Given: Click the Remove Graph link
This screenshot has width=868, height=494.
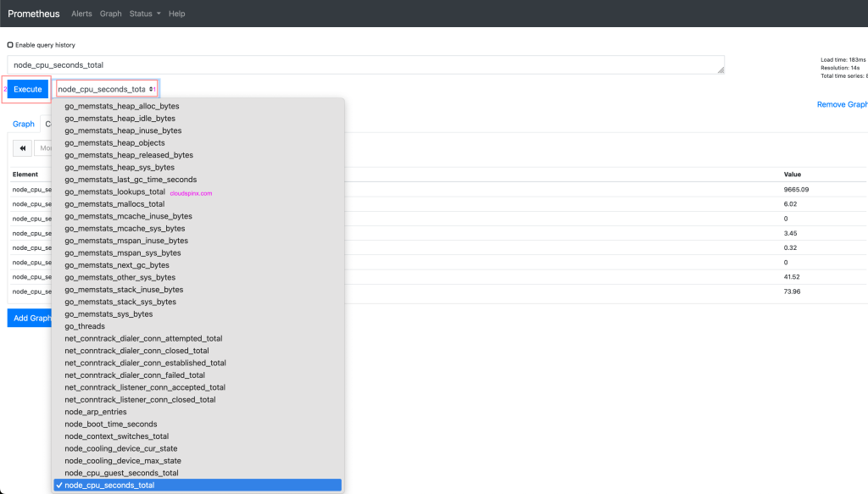Looking at the screenshot, I should (x=842, y=104).
